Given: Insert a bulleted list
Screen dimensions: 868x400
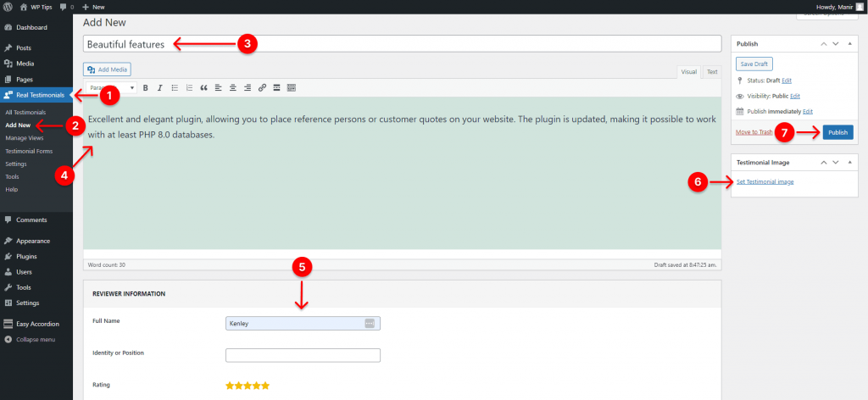Looking at the screenshot, I should pos(175,87).
